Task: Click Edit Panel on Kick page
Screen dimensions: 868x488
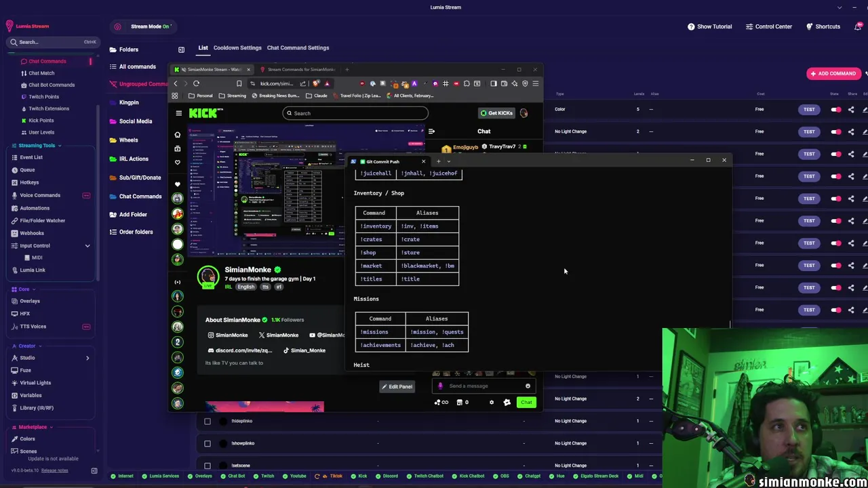Action: point(397,386)
